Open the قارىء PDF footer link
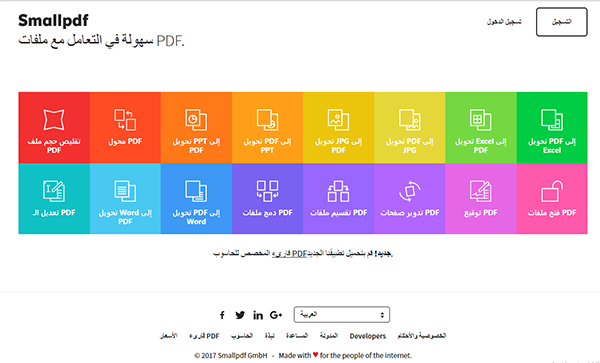This screenshot has width=600, height=363. coord(204,336)
